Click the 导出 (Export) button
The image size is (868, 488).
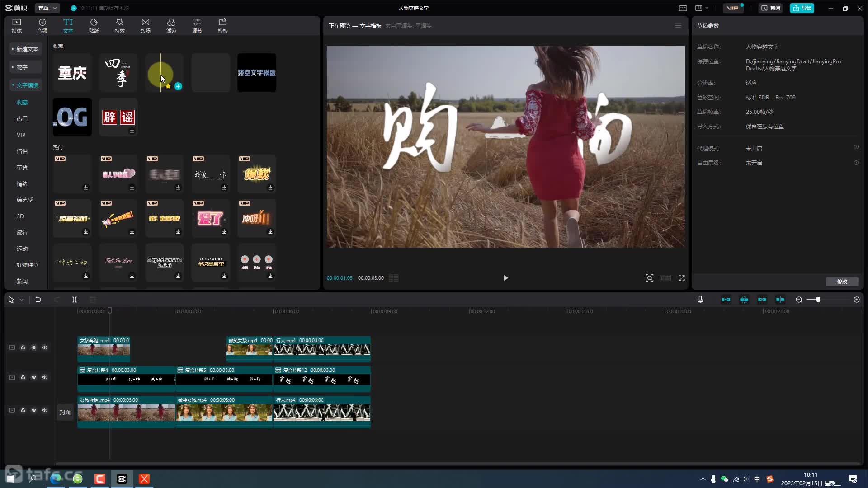click(x=802, y=8)
